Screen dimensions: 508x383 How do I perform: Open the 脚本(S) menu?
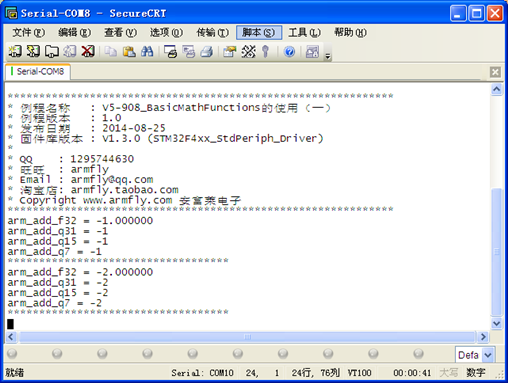[259, 32]
